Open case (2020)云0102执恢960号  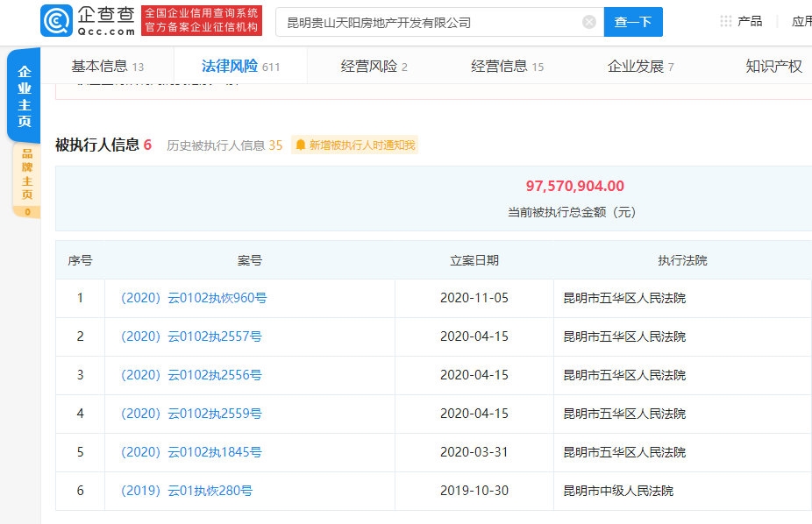coord(193,298)
